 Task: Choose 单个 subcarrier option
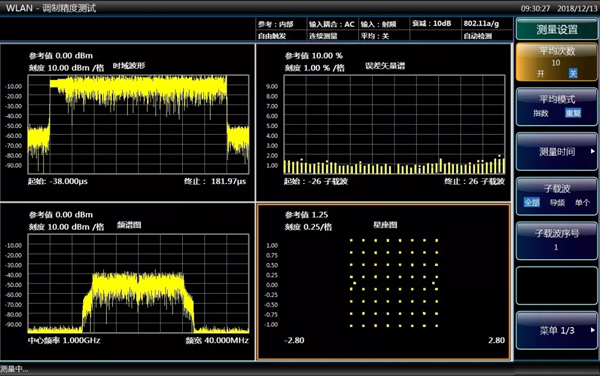point(582,203)
